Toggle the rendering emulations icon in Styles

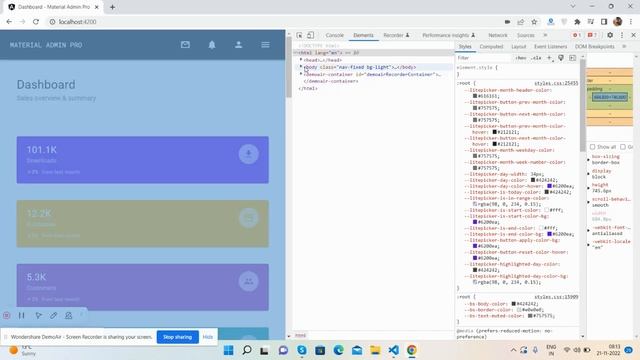(561, 58)
